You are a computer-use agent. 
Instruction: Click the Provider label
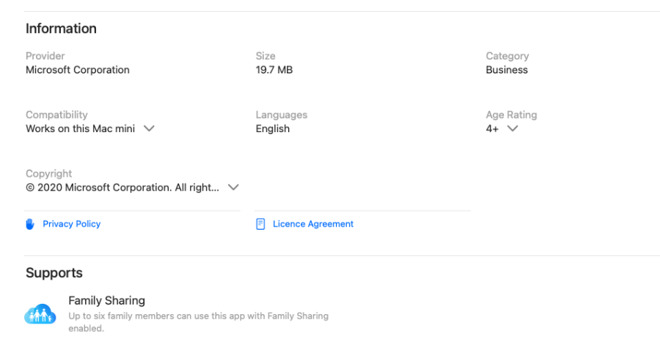45,56
